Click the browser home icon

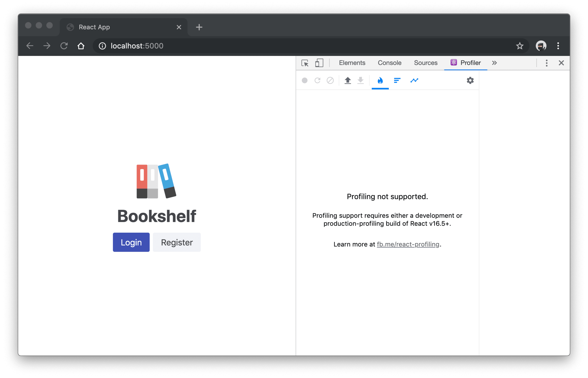(81, 46)
